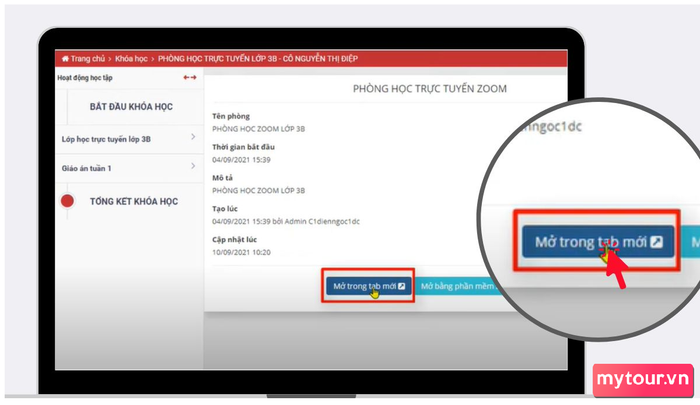This screenshot has height=405, width=700.
Task: Click 04/09/2021 15:39 bởi Admin C1dienngoc1dc text
Action: pos(286,221)
